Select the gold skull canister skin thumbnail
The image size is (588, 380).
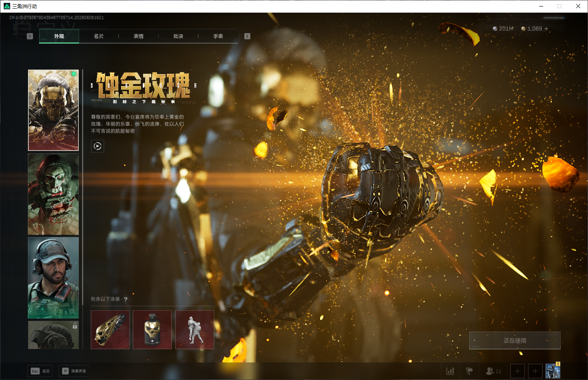152,329
